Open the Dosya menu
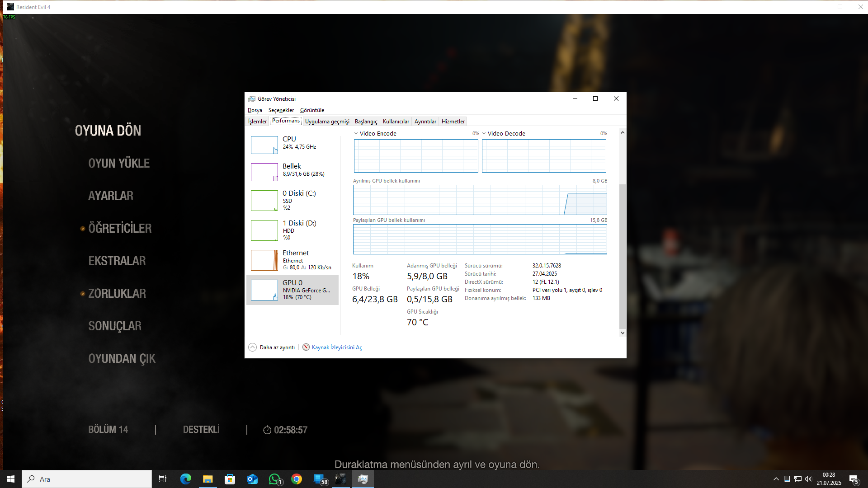 255,110
